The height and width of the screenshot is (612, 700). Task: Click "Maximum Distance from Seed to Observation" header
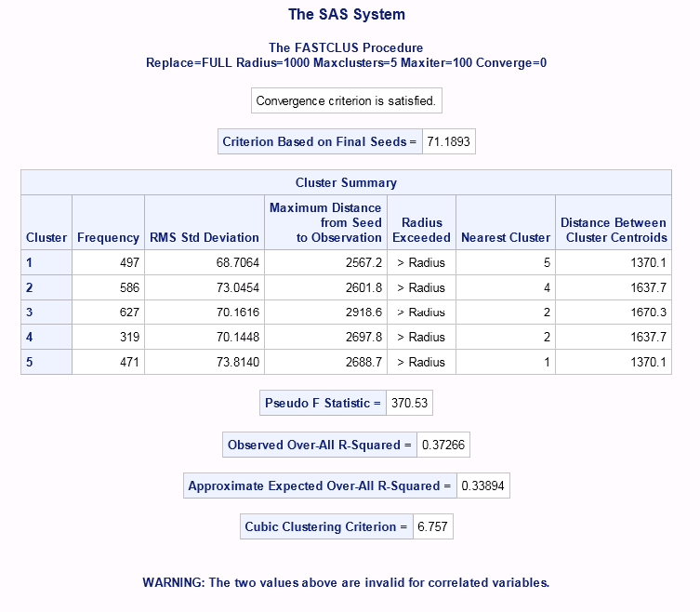tap(326, 222)
